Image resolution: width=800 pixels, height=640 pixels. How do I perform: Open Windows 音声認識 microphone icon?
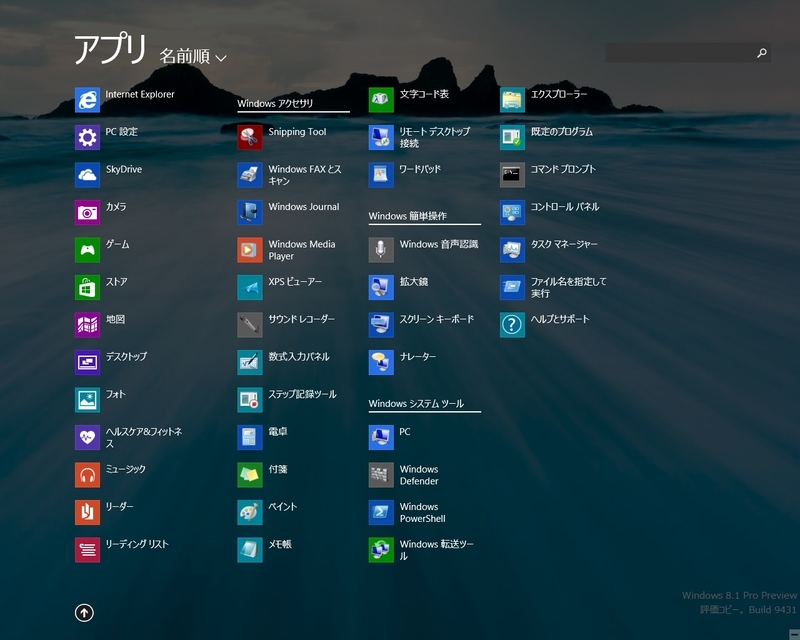(381, 250)
